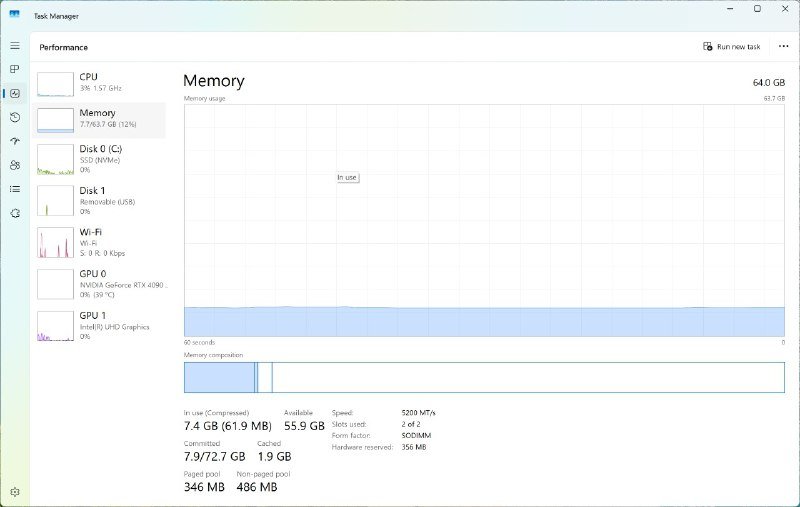Show Disk 0 (C:) SSD performance
Image resolution: width=800 pixels, height=507 pixels.
[100, 159]
